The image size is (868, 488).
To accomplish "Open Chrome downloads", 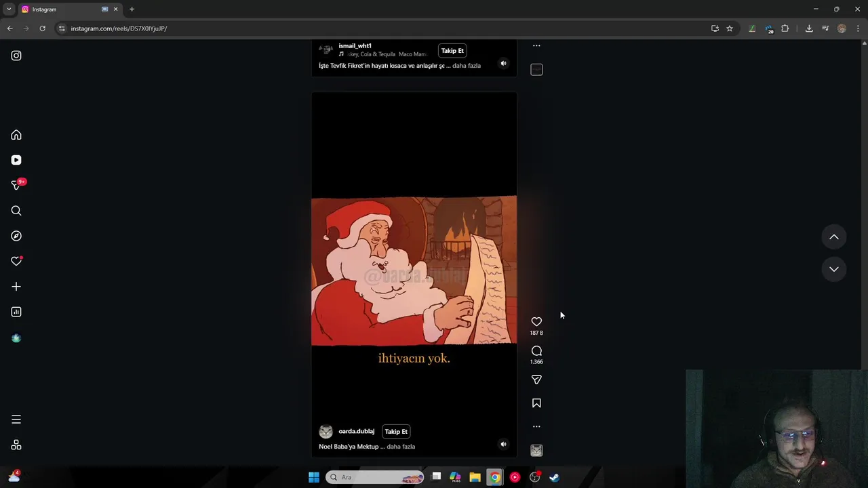I will point(809,28).
